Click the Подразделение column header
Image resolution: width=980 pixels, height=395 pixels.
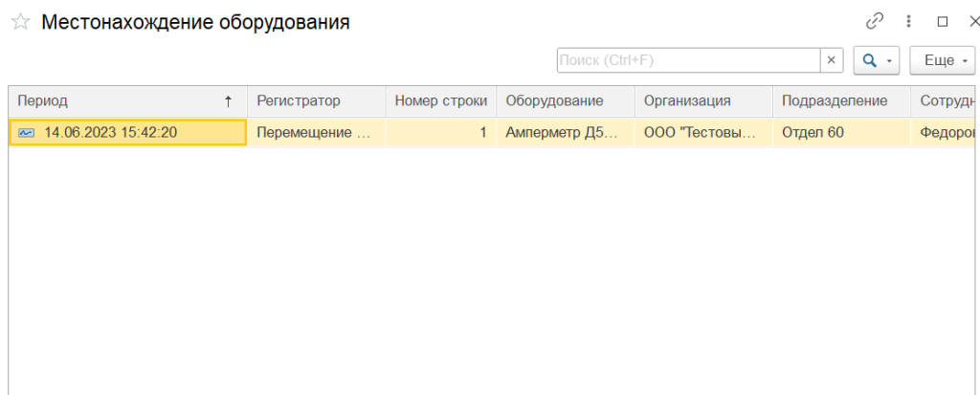coord(842,101)
